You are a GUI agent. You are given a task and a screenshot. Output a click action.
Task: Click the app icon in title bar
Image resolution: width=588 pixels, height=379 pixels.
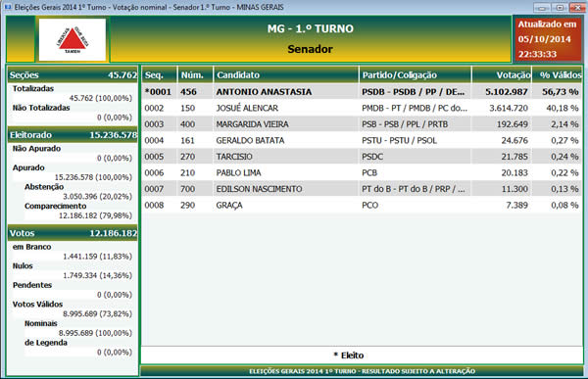[x=8, y=7]
